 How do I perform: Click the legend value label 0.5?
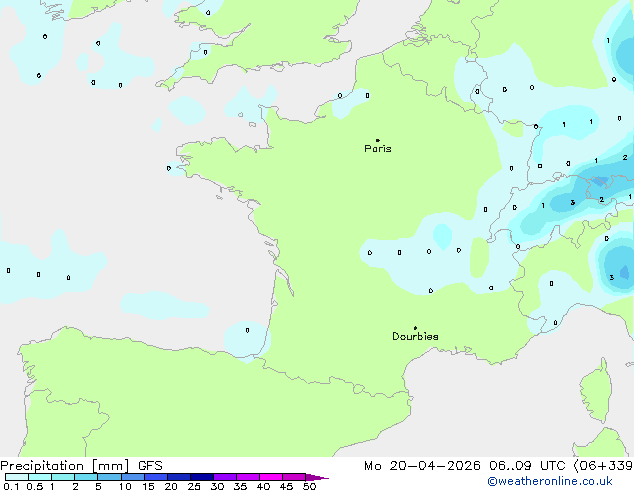pos(35,486)
